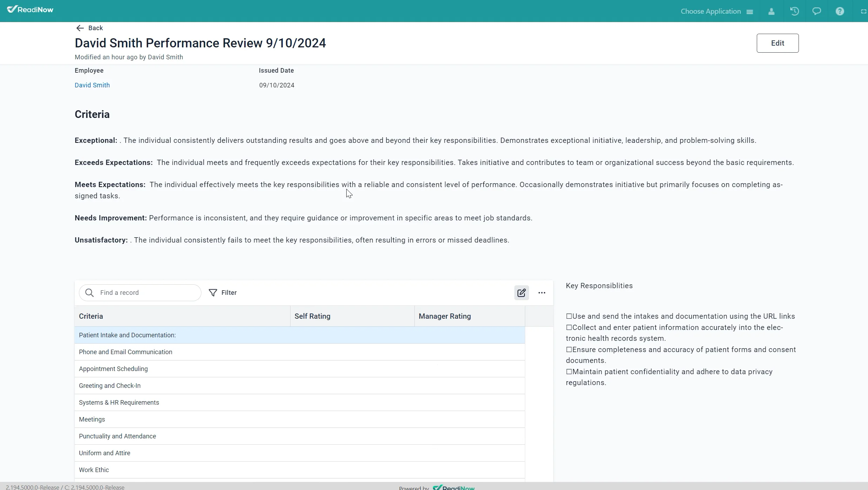The width and height of the screenshot is (868, 490).
Task: Select the Greeting and Check-In row
Action: pyautogui.click(x=300, y=386)
